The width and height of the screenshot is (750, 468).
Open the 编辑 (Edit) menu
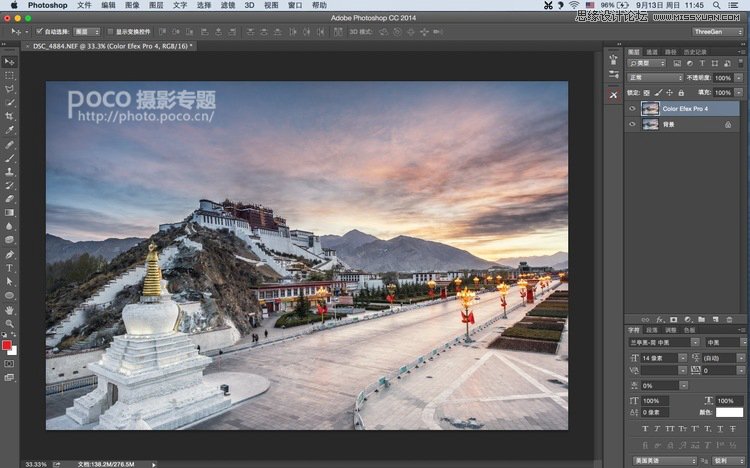point(108,5)
